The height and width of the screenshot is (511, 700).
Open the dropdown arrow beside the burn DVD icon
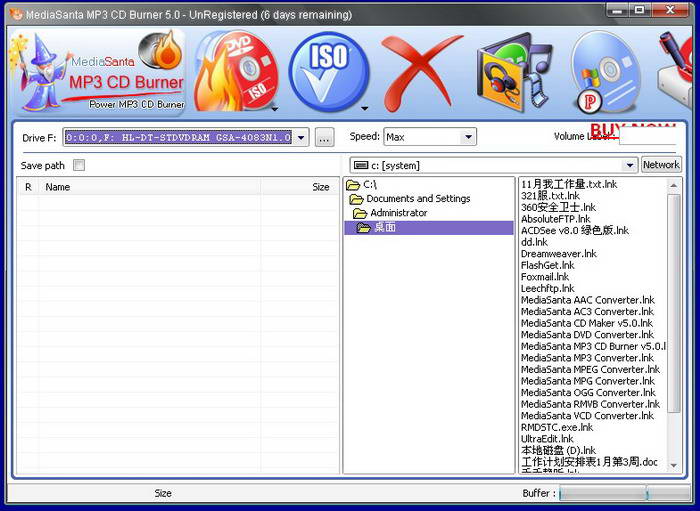pyautogui.click(x=275, y=108)
